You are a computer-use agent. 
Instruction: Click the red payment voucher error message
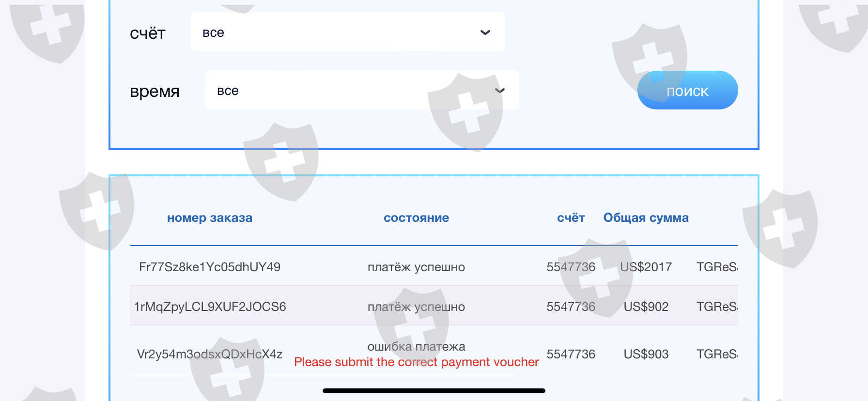[416, 362]
